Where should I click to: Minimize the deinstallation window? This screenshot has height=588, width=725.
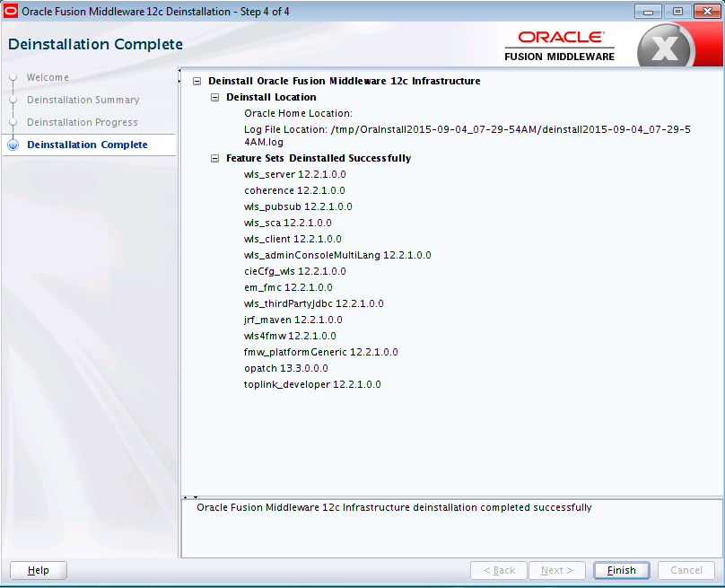point(648,11)
